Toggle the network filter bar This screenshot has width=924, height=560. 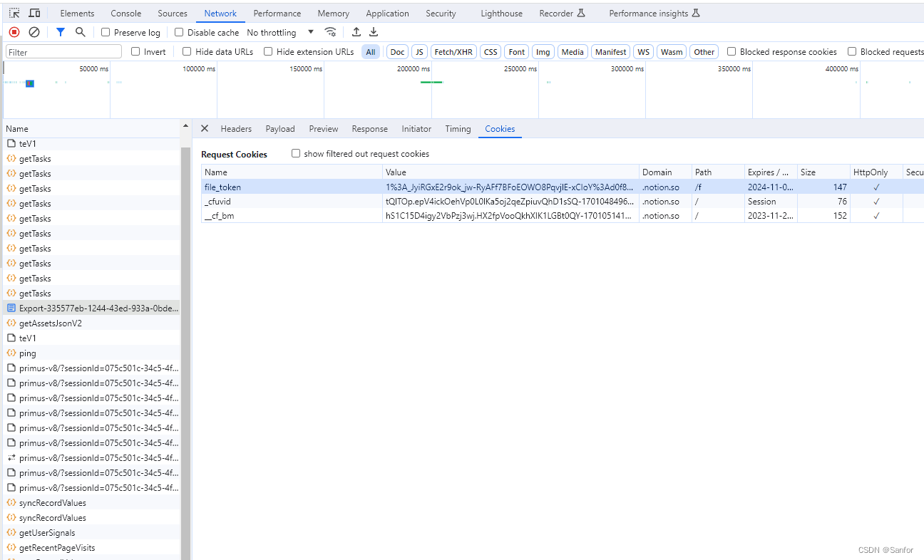click(60, 32)
